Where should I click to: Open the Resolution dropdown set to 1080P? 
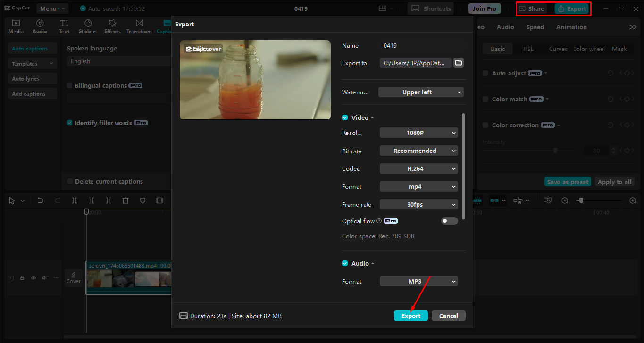(418, 133)
